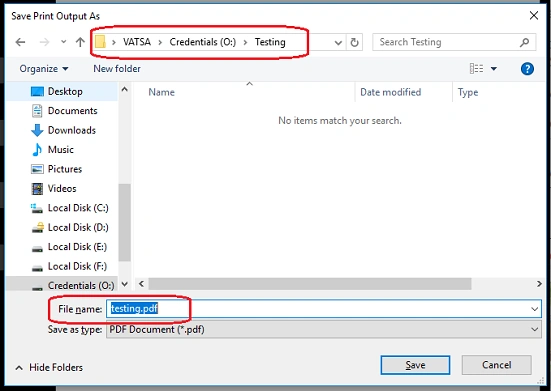The image size is (551, 391).
Task: Expand the File name dropdown arrow
Action: click(x=535, y=309)
